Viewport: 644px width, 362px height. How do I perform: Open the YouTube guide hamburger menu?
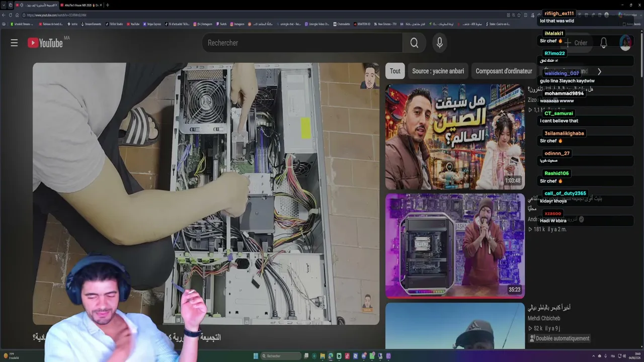coord(14,43)
